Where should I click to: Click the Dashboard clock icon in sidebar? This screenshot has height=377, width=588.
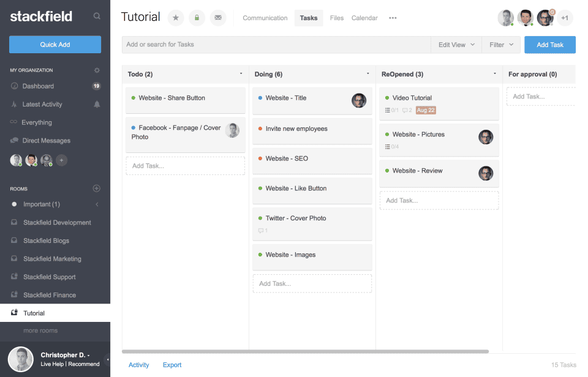14,86
